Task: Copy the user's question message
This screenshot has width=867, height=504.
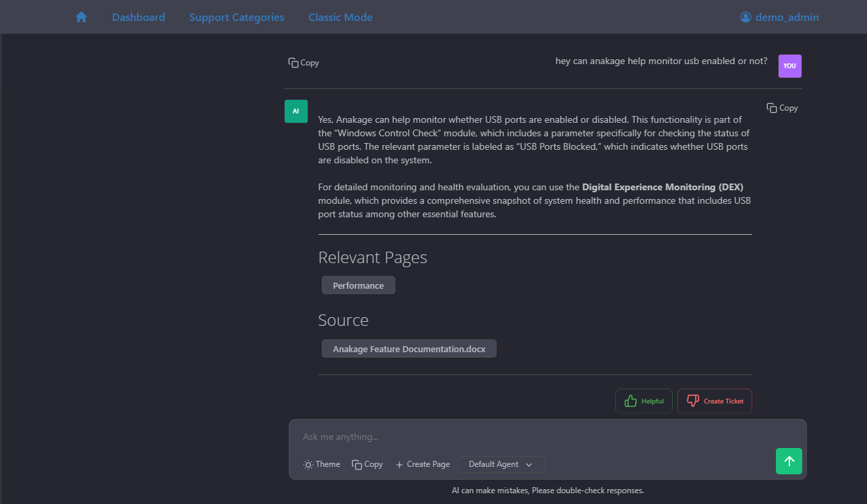Action: click(x=304, y=63)
